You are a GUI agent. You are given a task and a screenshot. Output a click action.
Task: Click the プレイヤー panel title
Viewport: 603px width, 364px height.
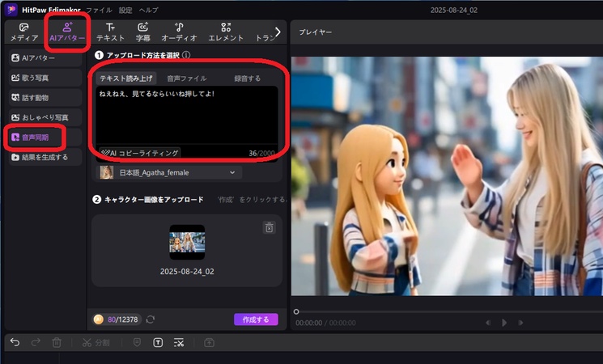click(x=316, y=32)
